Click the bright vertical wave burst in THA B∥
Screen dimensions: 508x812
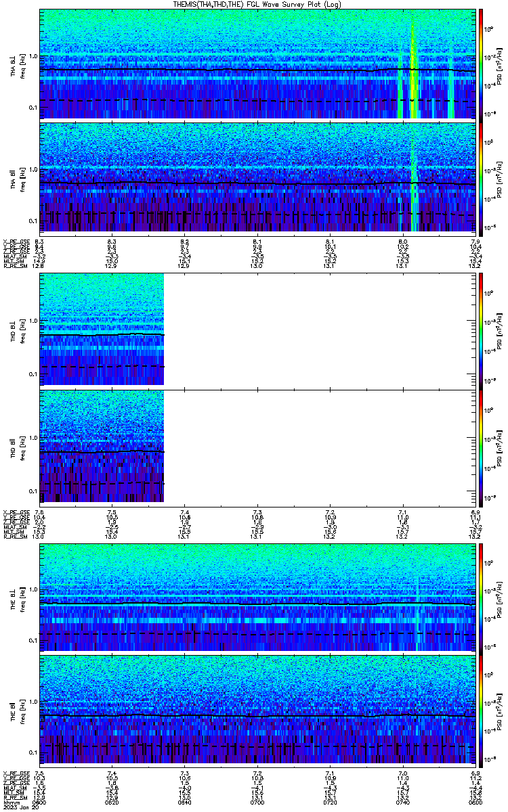click(413, 177)
